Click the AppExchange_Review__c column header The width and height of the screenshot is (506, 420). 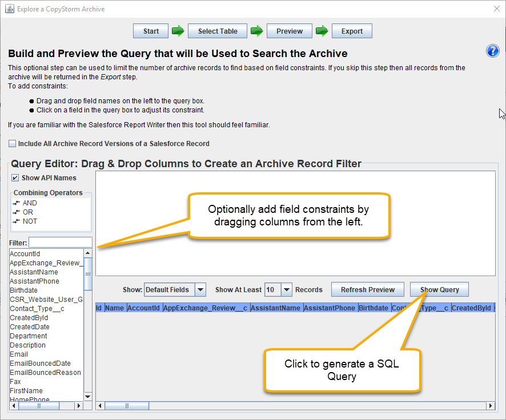(206, 308)
